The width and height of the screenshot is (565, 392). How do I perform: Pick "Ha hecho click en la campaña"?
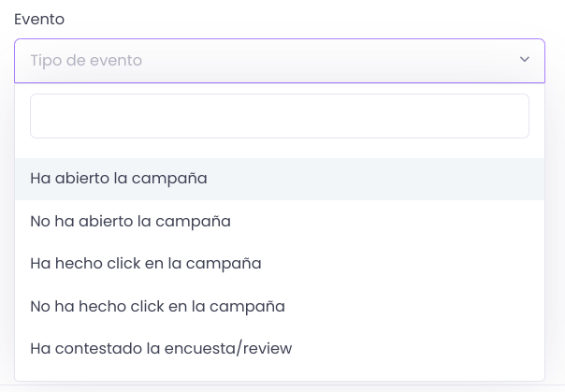coord(280,264)
